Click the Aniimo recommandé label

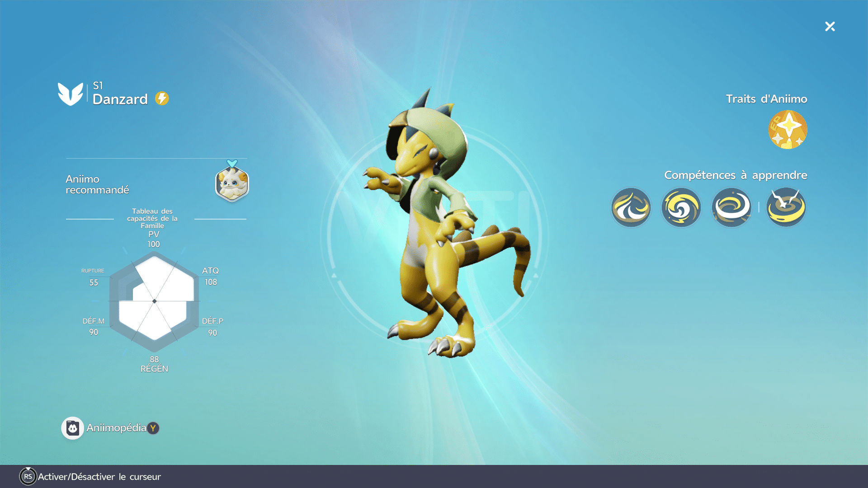point(97,184)
